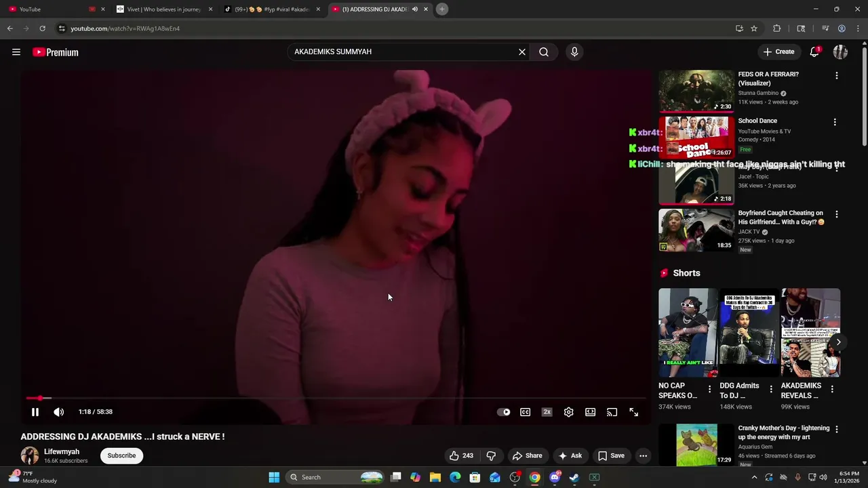
Task: Open the NO CAP SPEAKS short thumbnail
Action: tap(688, 333)
